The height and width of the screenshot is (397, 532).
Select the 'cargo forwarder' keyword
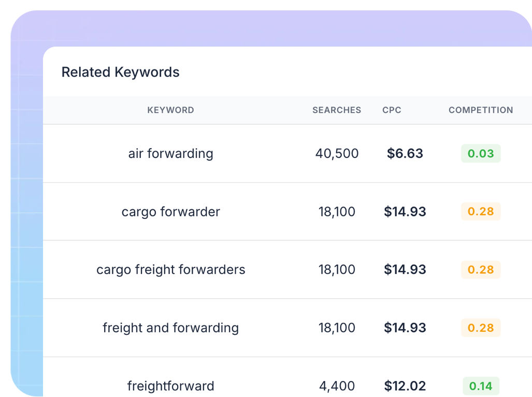pyautogui.click(x=170, y=212)
